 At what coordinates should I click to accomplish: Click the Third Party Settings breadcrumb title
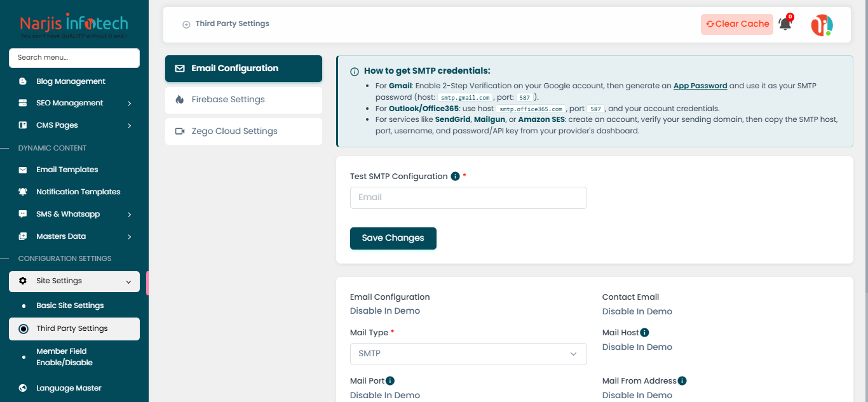click(x=233, y=23)
